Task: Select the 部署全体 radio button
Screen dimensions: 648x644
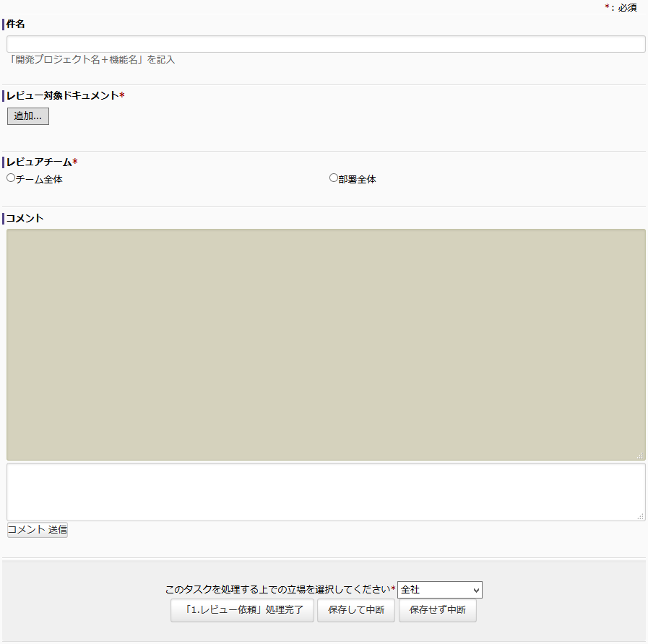Action: pos(333,178)
